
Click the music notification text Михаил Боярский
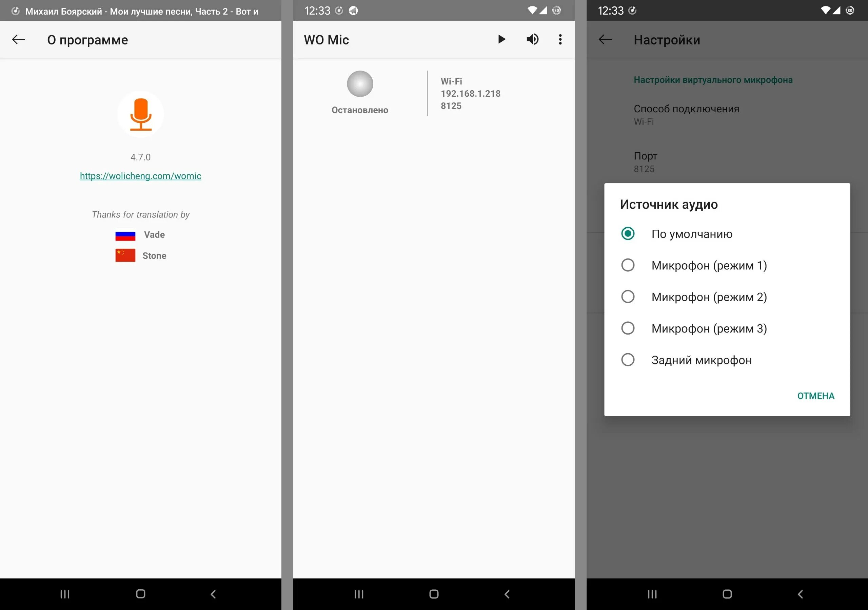pos(142,11)
